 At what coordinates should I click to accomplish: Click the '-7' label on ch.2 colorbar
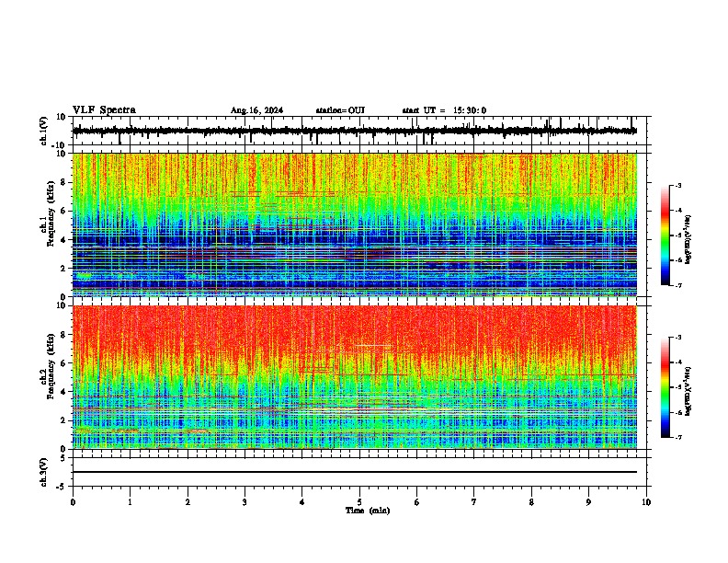tap(677, 437)
